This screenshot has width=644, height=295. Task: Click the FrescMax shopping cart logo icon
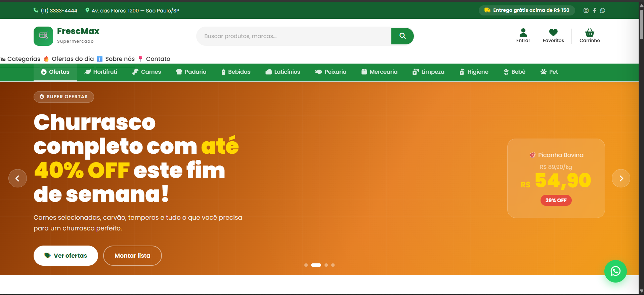43,36
